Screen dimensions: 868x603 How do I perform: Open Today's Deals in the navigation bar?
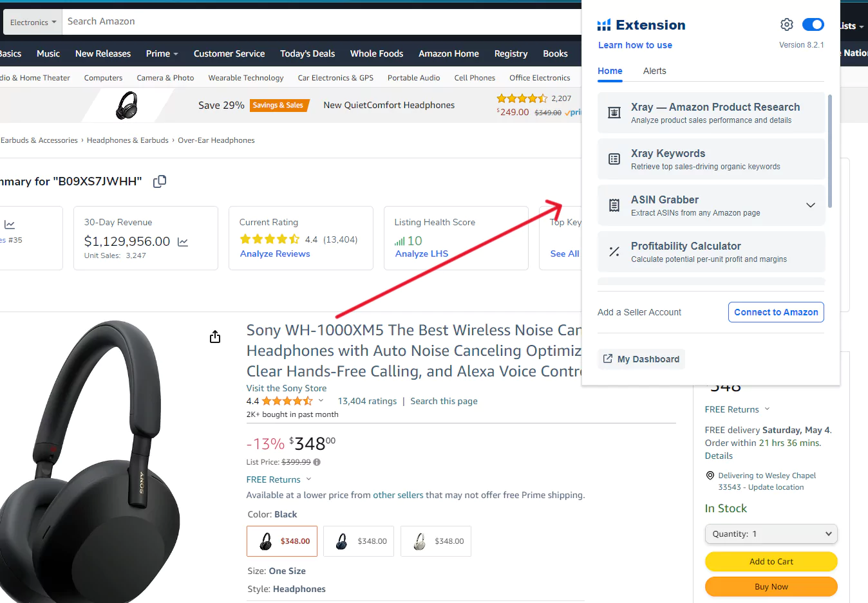tap(307, 53)
